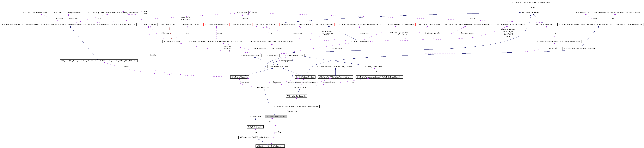Open the TAO_Notify_Event_Manager class box
This screenshot has height=148, width=644.
[265, 25]
